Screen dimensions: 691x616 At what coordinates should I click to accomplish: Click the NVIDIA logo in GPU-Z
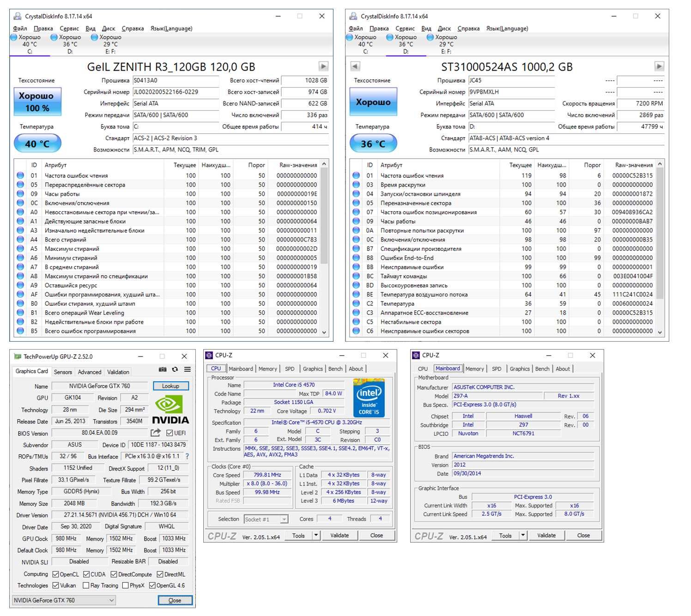point(170,409)
